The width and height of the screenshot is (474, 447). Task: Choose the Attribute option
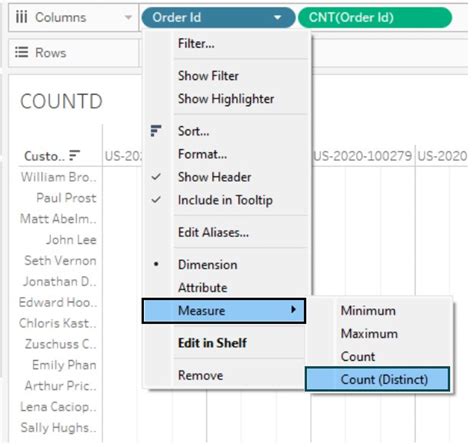224,287
